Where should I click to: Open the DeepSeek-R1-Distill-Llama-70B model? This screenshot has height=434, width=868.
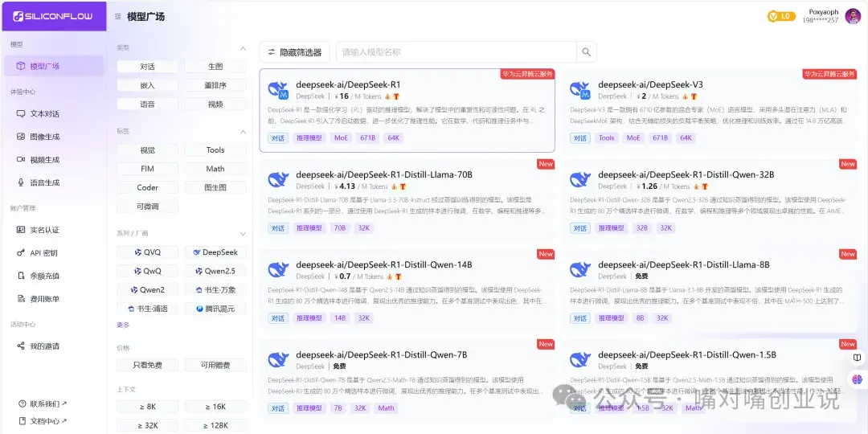click(x=407, y=200)
